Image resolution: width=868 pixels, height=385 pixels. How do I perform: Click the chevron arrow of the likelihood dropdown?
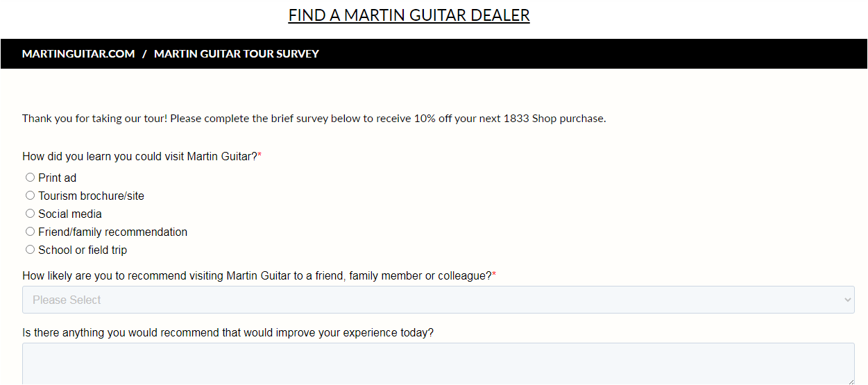(x=846, y=300)
